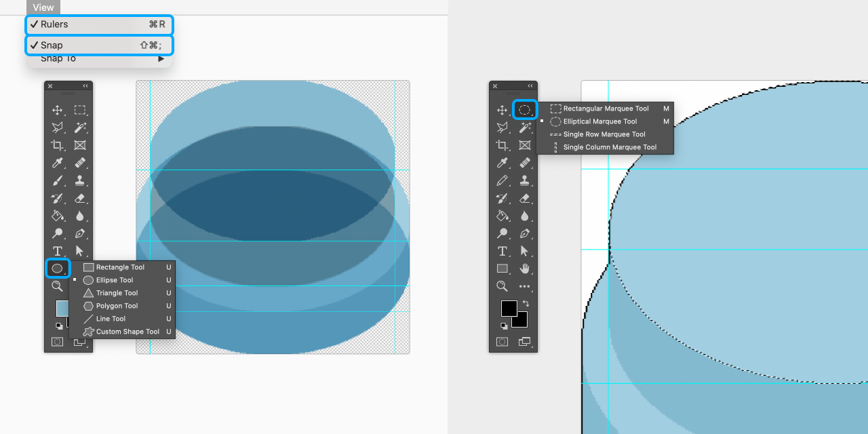
Task: Select Elliptical Marquee icon in right toolbar
Action: tap(525, 110)
